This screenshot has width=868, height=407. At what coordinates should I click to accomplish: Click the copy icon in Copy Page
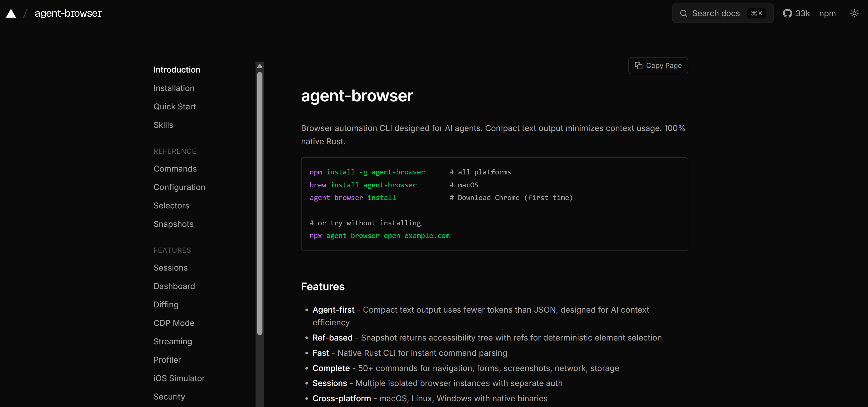point(638,66)
